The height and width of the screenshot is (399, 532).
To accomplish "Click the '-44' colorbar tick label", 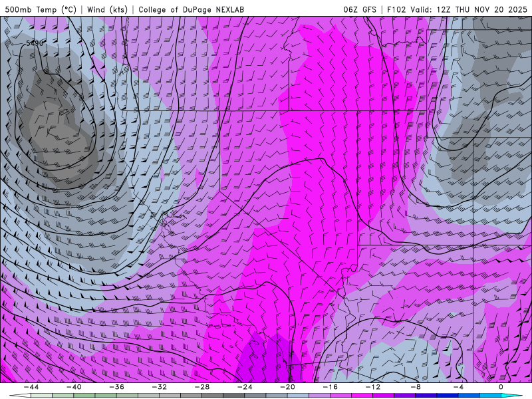I will click(31, 387).
